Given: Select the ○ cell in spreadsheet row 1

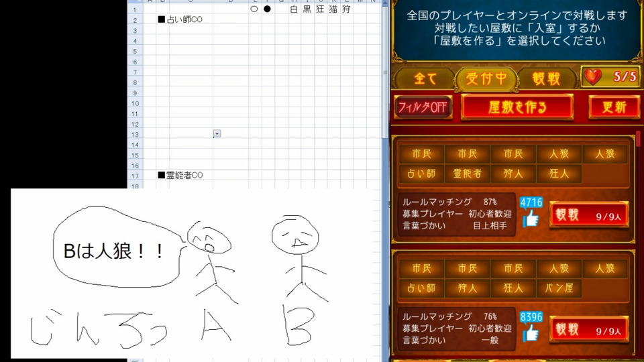Looking at the screenshot, I should point(254,9).
